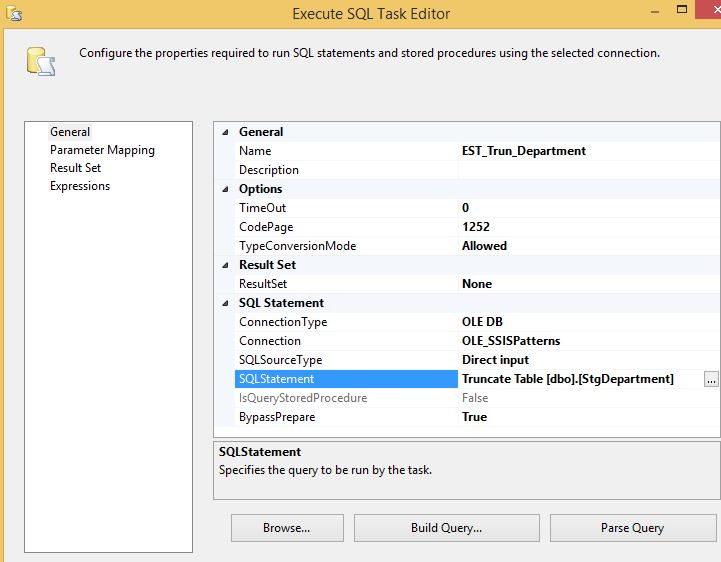
Task: Click the window icon in title bar
Action: pyautogui.click(x=14, y=13)
